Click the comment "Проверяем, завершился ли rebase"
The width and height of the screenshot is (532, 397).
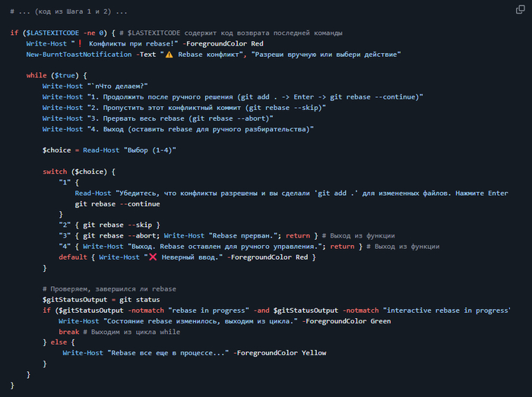pos(109,289)
